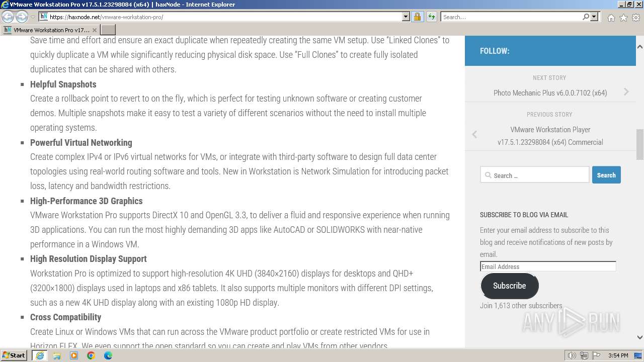Click the previous story left chevron

coord(474,134)
